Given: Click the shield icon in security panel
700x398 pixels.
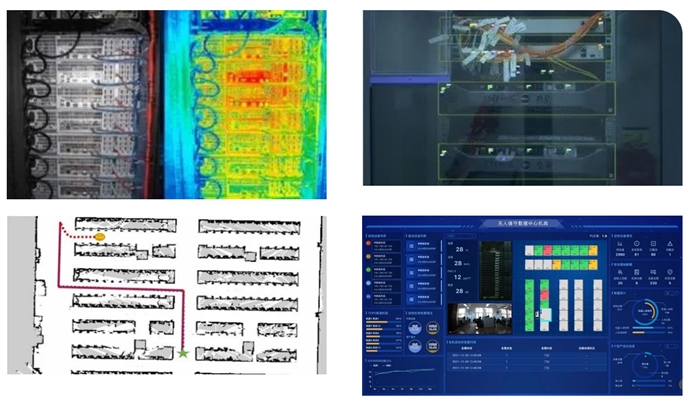Looking at the screenshot, I should pos(670,272).
